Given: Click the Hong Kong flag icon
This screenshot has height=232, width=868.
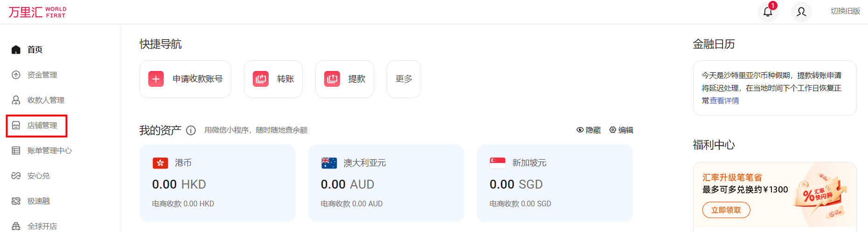Looking at the screenshot, I should pyautogui.click(x=160, y=163).
